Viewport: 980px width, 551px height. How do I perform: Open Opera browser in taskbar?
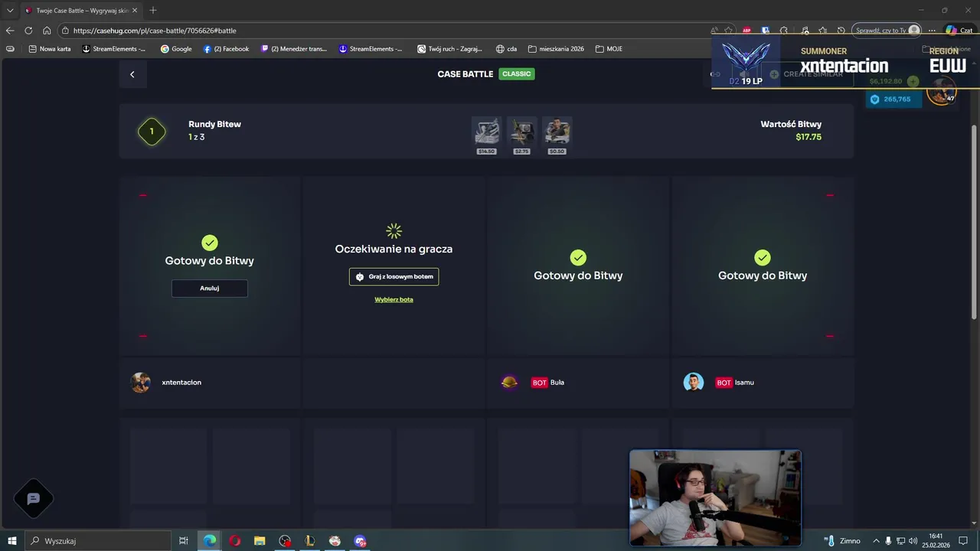234,541
